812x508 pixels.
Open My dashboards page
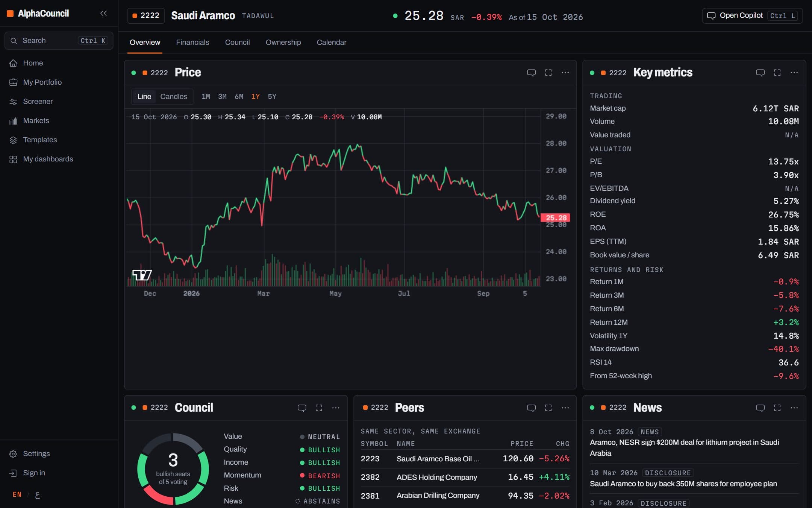(59, 159)
